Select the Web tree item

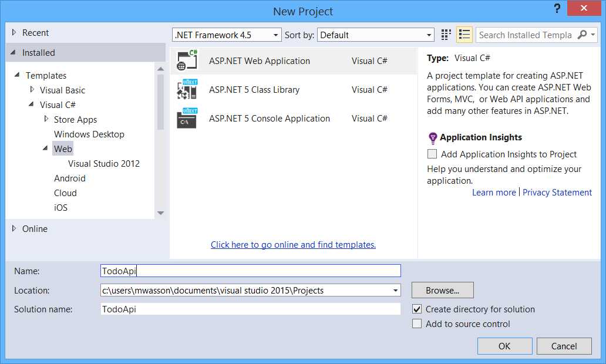pyautogui.click(x=63, y=149)
